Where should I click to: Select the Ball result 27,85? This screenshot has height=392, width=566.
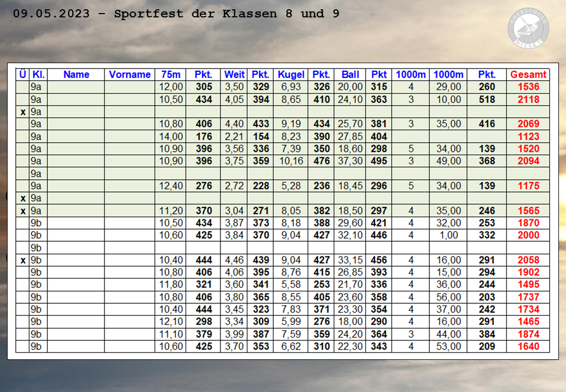350,137
